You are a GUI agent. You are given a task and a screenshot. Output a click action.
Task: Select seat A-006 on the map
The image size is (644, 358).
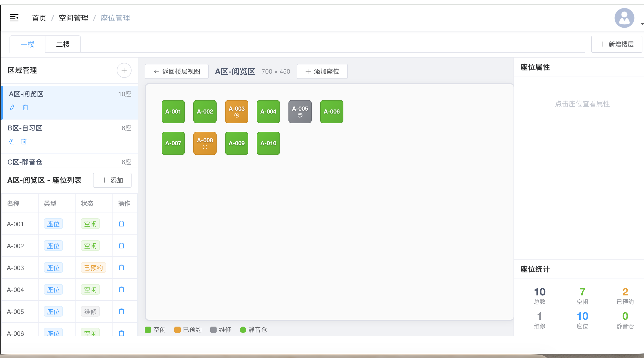(x=332, y=112)
